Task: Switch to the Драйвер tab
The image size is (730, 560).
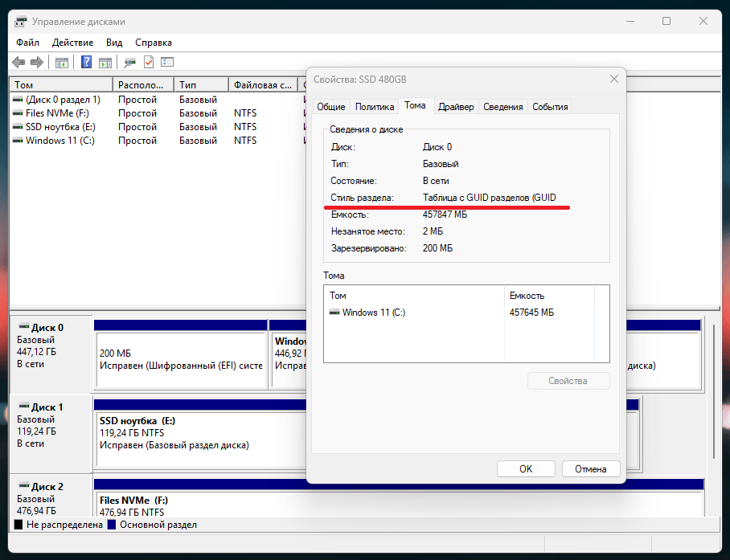Action: pyautogui.click(x=457, y=107)
